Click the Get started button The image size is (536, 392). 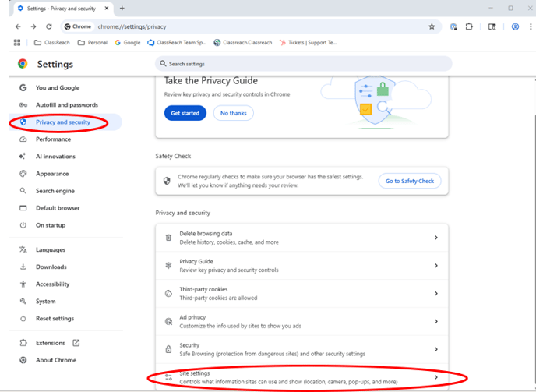click(x=185, y=113)
